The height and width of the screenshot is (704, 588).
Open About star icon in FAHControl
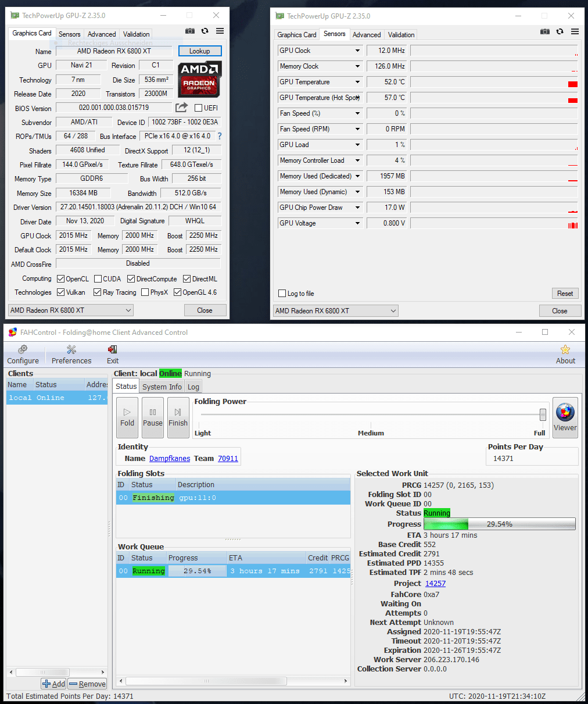point(565,355)
